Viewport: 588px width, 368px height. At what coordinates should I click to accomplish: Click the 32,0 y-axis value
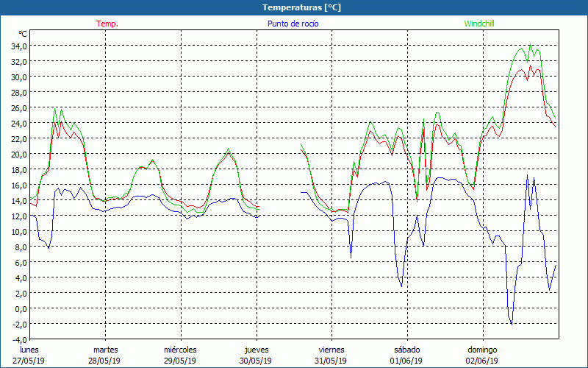point(20,62)
